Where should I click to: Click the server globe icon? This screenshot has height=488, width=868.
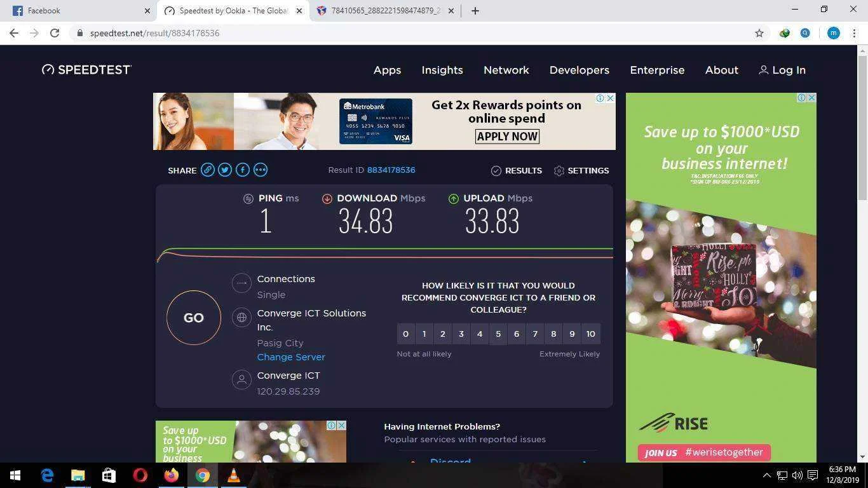click(241, 317)
